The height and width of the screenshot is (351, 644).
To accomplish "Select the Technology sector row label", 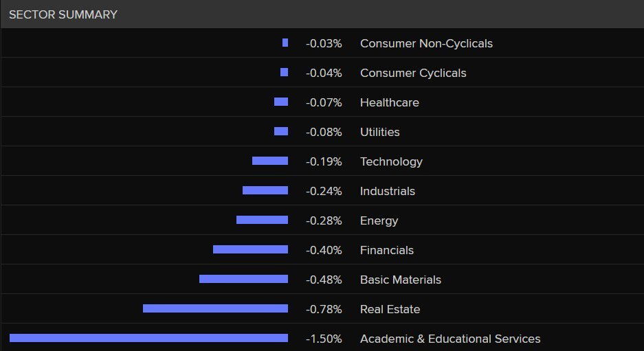I will click(391, 161).
